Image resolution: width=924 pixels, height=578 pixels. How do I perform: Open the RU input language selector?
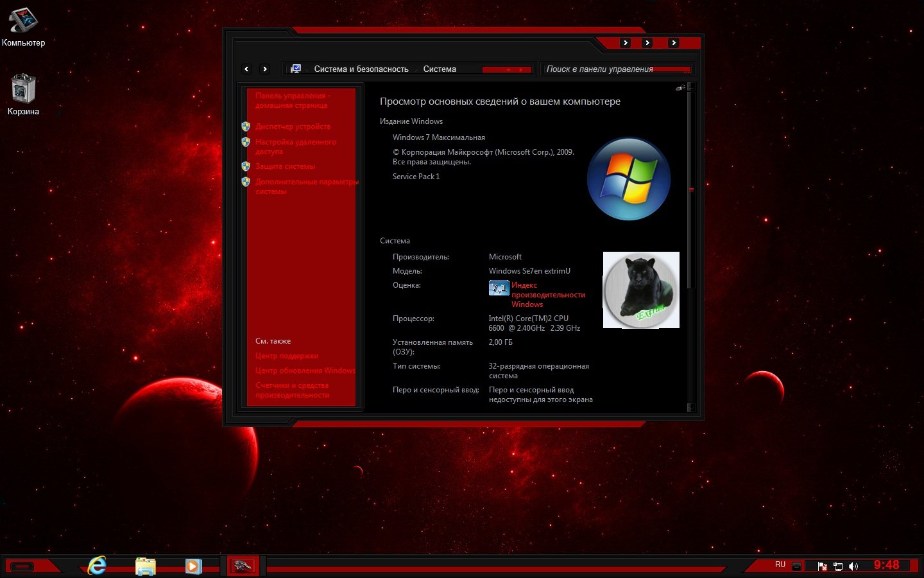[x=780, y=565]
